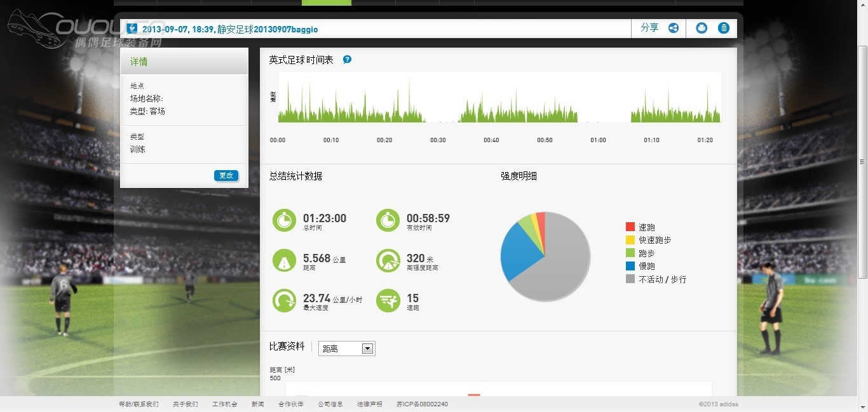The image size is (868, 412).
Task: Click the 分享 share text
Action: 649,28
